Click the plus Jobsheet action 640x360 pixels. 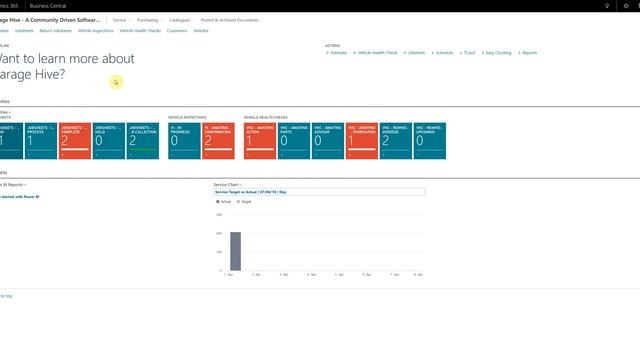click(x=414, y=53)
